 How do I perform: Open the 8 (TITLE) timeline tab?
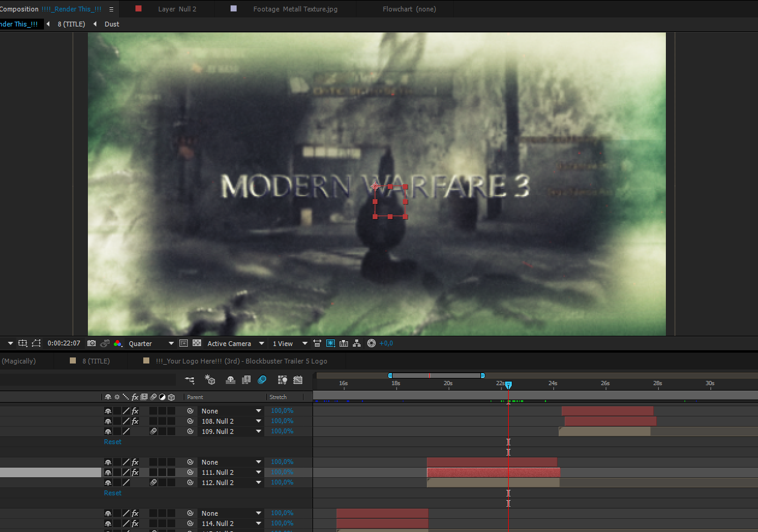[x=96, y=361]
